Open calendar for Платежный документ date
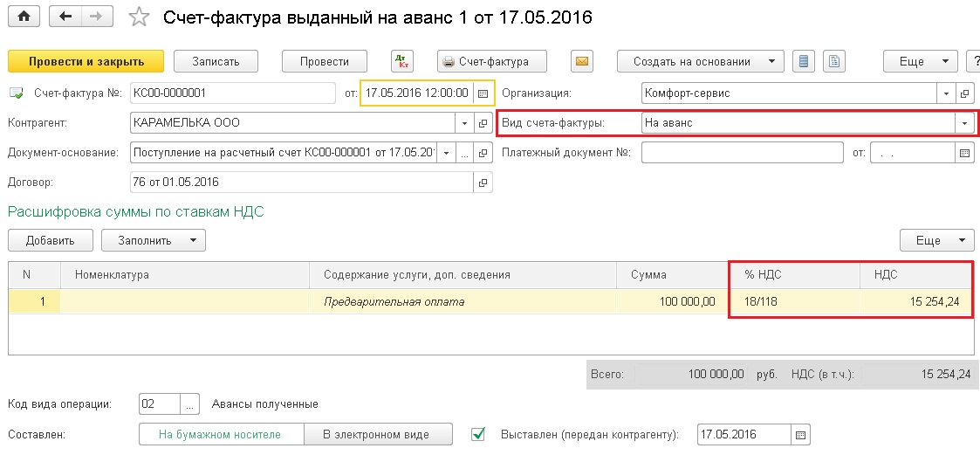980x455 pixels. click(964, 153)
